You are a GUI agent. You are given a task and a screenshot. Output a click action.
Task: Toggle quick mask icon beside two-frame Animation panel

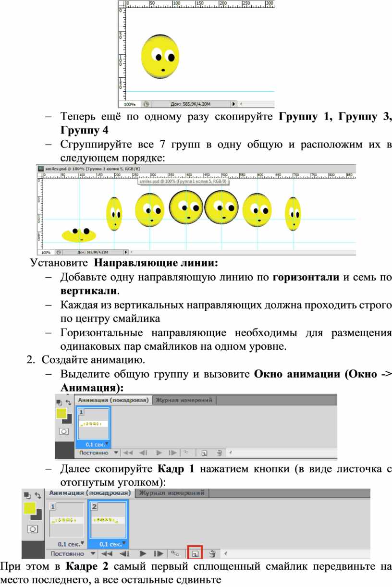click(x=32, y=529)
